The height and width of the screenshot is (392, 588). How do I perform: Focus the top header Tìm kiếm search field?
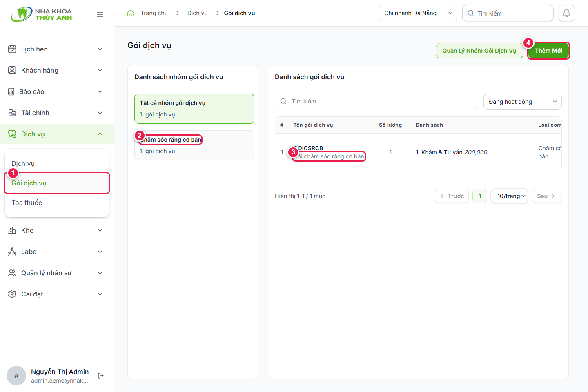(x=508, y=13)
